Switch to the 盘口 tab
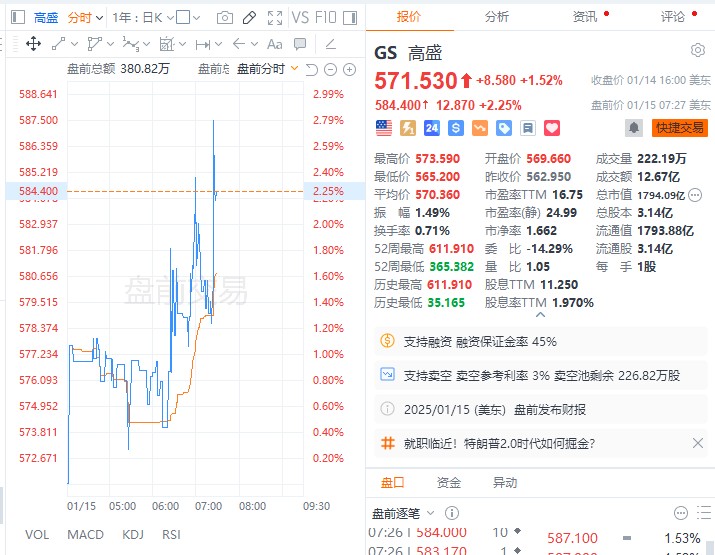715x555 pixels. click(x=393, y=482)
